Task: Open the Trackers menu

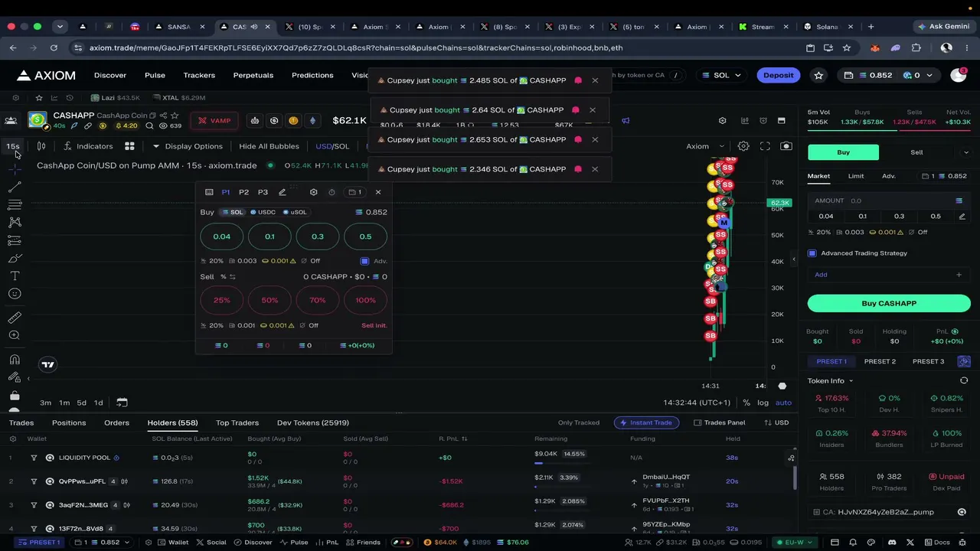Action: pos(199,75)
